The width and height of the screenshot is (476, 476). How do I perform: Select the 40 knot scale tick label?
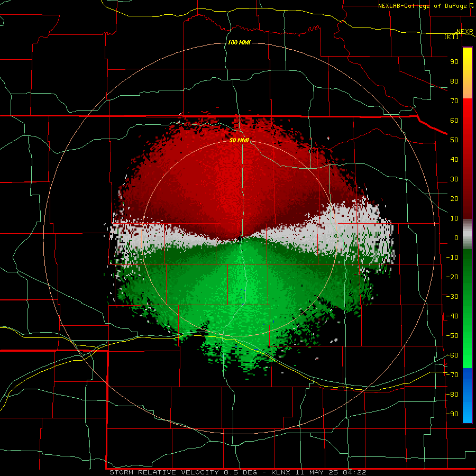click(x=454, y=159)
